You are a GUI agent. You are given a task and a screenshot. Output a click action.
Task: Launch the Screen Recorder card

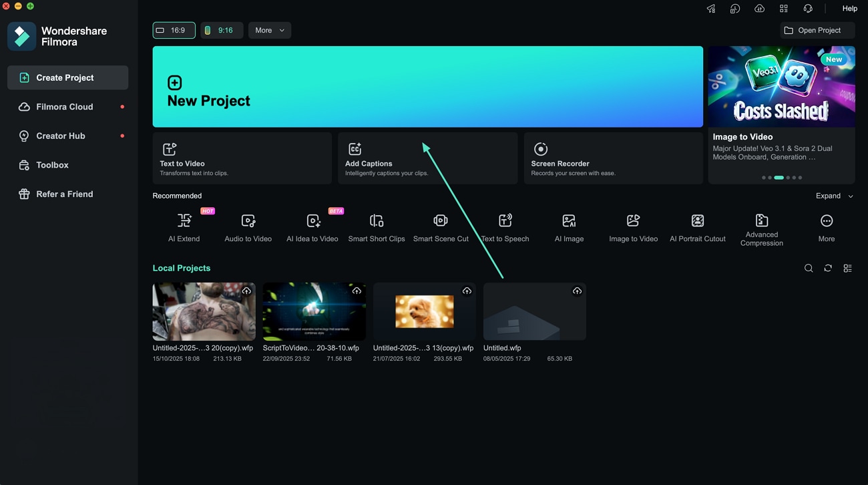click(613, 158)
